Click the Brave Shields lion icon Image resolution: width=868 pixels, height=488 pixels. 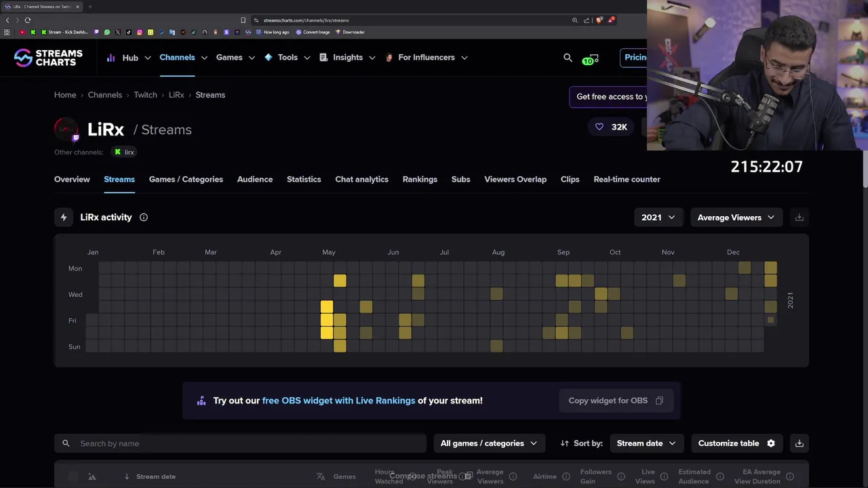point(599,20)
